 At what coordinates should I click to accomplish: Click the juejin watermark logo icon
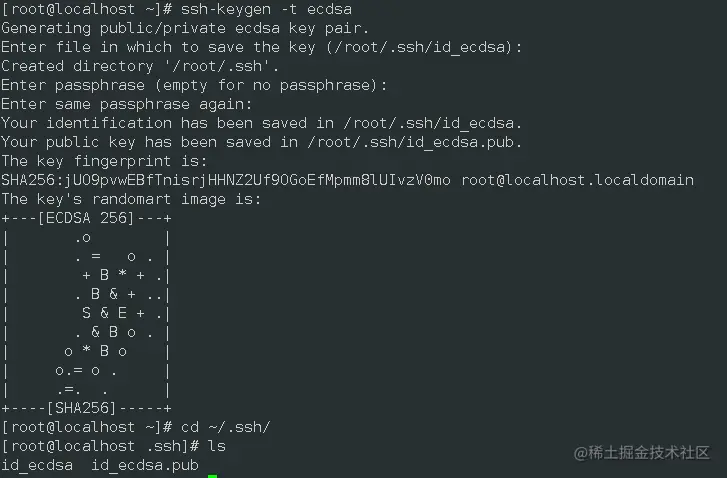coord(582,454)
